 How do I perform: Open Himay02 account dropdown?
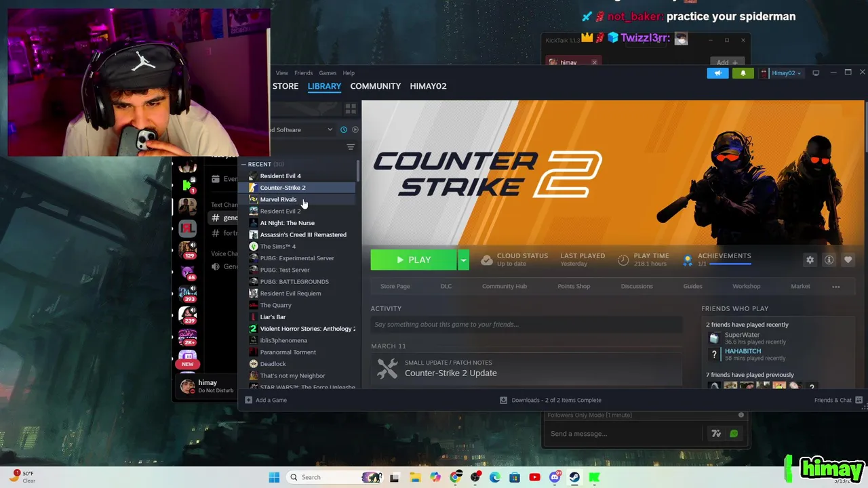(x=781, y=73)
